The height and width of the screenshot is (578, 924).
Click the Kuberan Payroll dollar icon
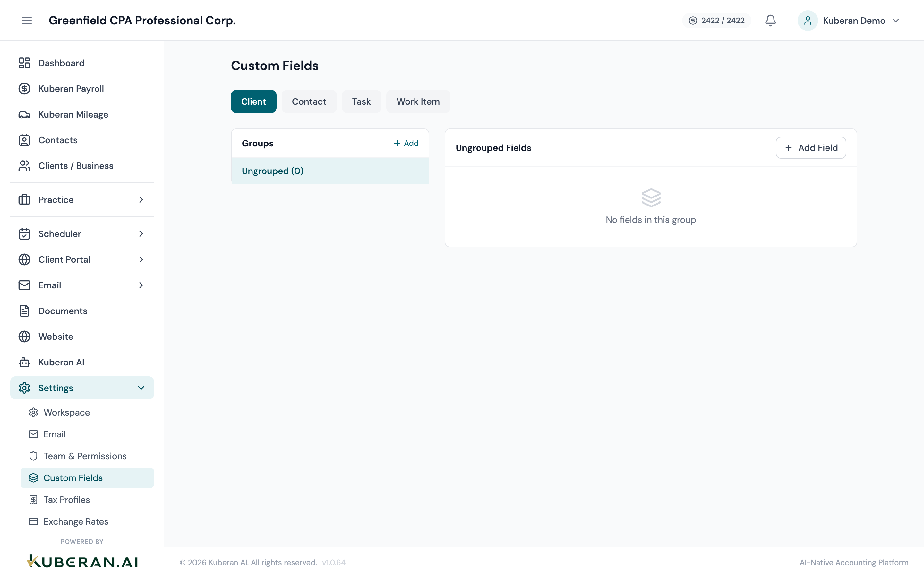(24, 89)
